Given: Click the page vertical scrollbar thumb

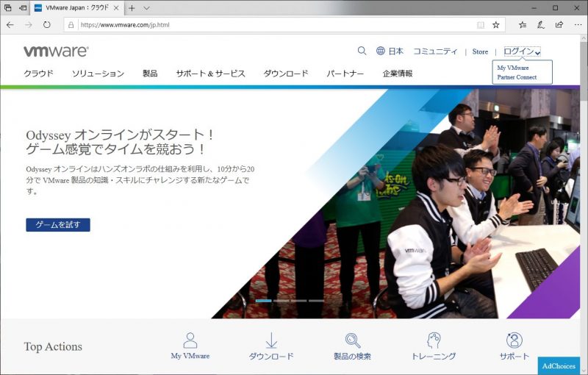Looking at the screenshot, I should pyautogui.click(x=584, y=71).
